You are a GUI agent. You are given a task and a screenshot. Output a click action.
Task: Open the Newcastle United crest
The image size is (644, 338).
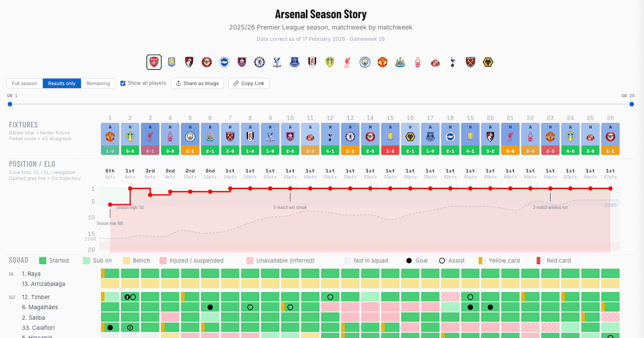[x=399, y=62]
